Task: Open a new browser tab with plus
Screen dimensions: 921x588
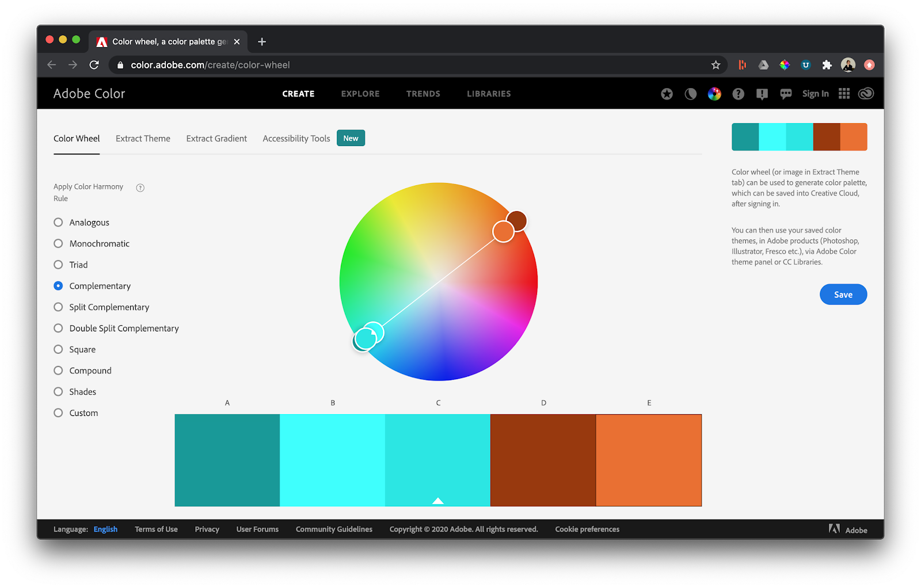Action: pyautogui.click(x=262, y=41)
